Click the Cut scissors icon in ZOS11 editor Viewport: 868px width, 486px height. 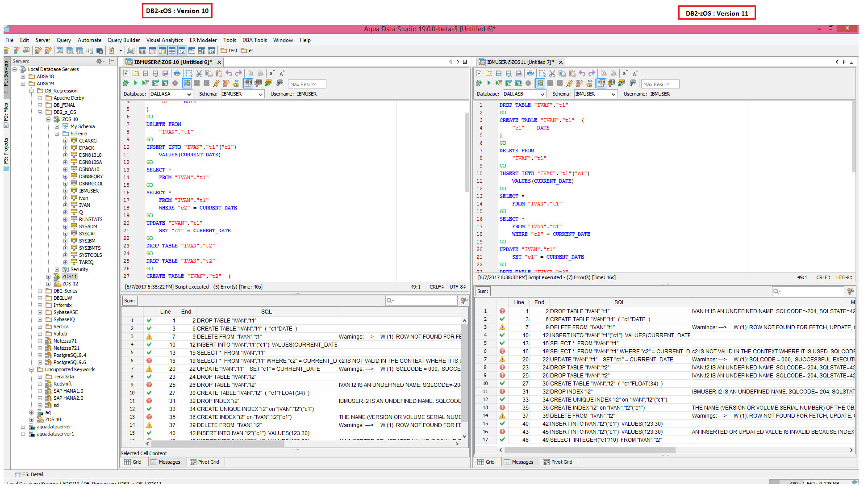click(552, 73)
